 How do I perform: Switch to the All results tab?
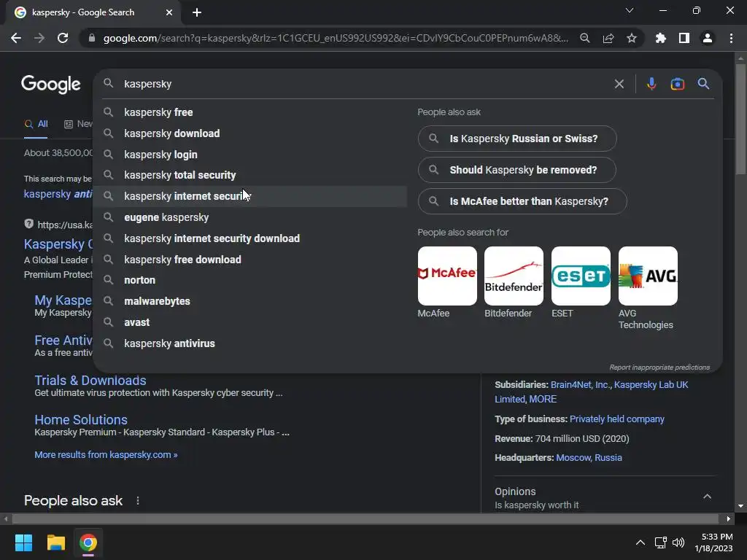pos(36,124)
